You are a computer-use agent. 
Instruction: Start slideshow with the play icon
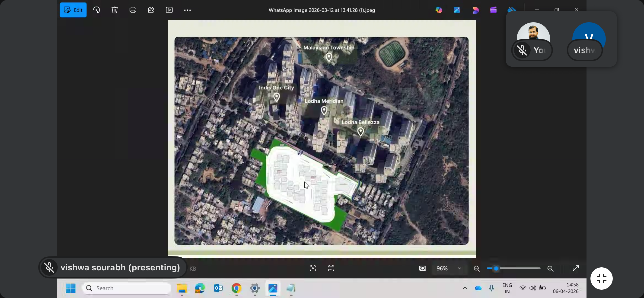[169, 10]
